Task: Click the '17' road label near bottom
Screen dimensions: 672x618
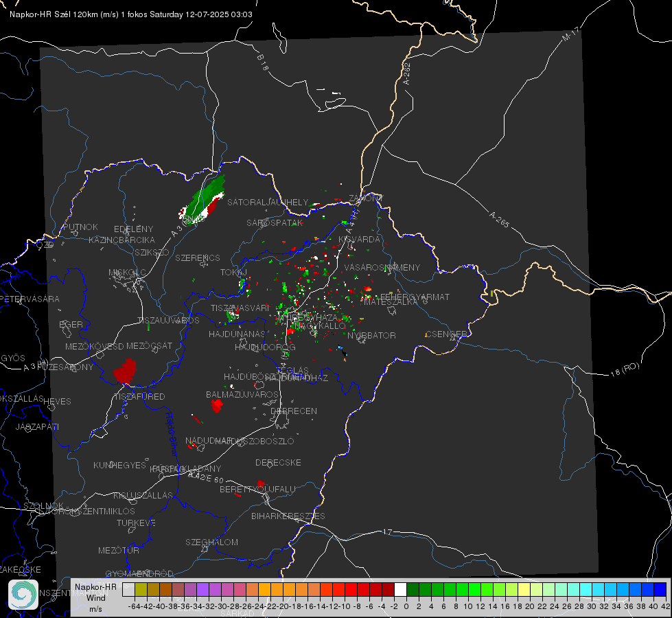Action: point(387,532)
